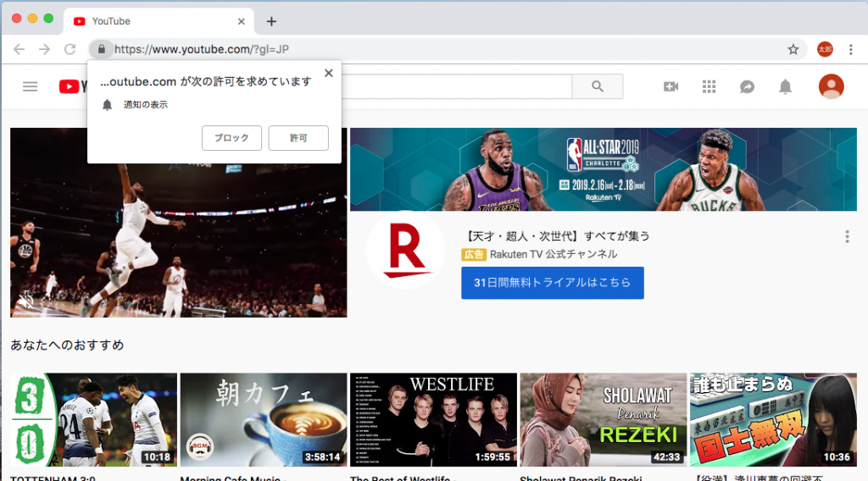This screenshot has width=868, height=481.
Task: Click the あなたへのおすすめ heading
Action: (x=67, y=345)
